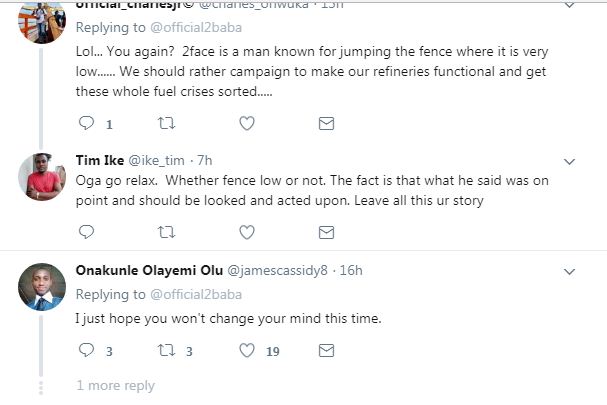
Task: Like Onakunle Olayemi Olu's tweet
Action: click(246, 350)
